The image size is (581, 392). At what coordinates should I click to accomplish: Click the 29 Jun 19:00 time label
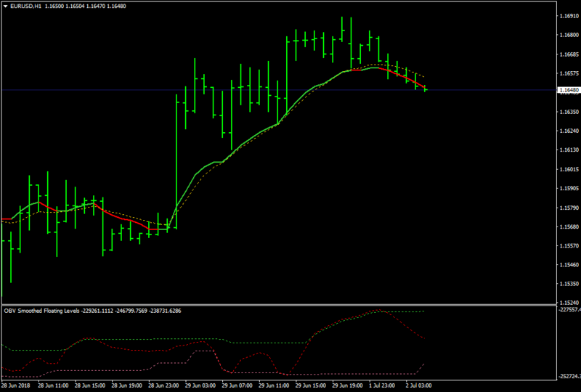(347, 385)
